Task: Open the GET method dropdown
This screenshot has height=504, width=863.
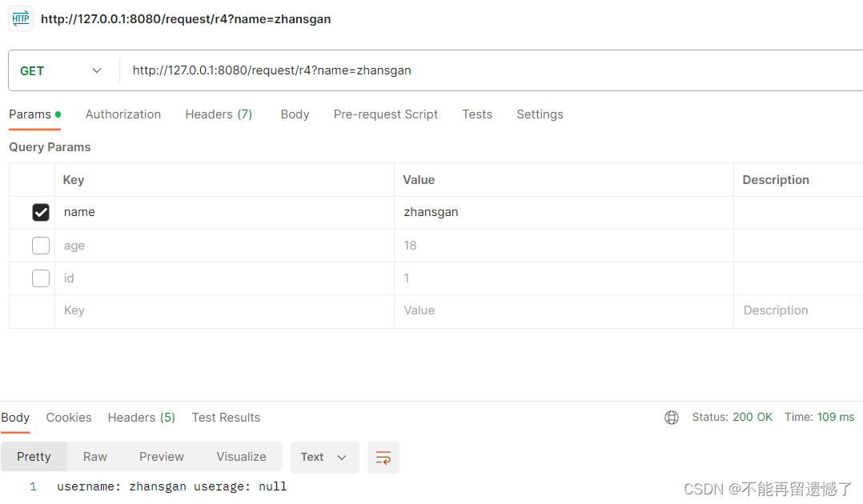Action: [x=62, y=71]
